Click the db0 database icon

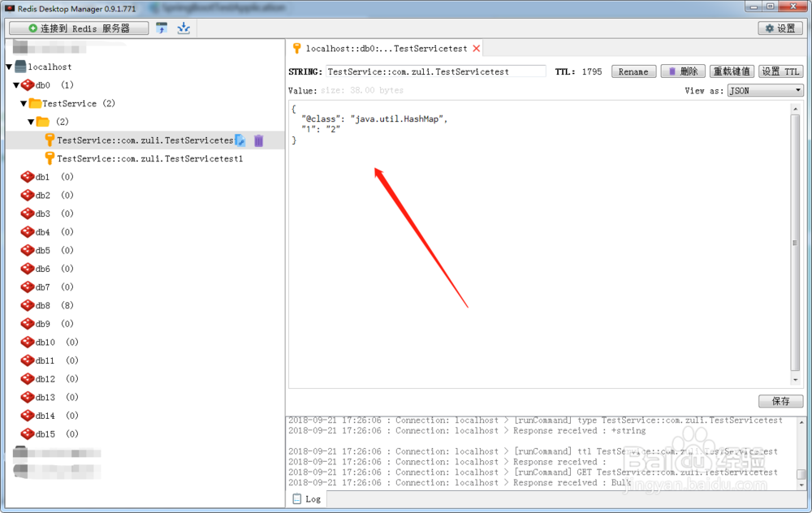tap(28, 85)
